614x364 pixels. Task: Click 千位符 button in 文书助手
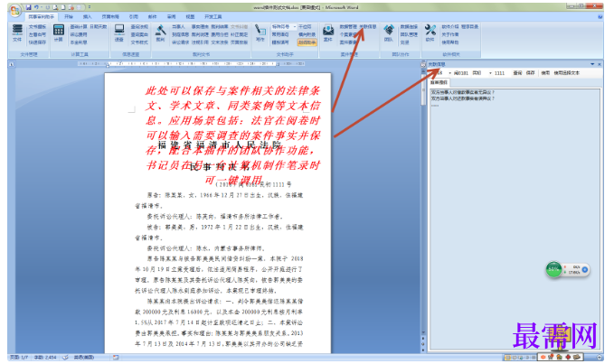305,26
